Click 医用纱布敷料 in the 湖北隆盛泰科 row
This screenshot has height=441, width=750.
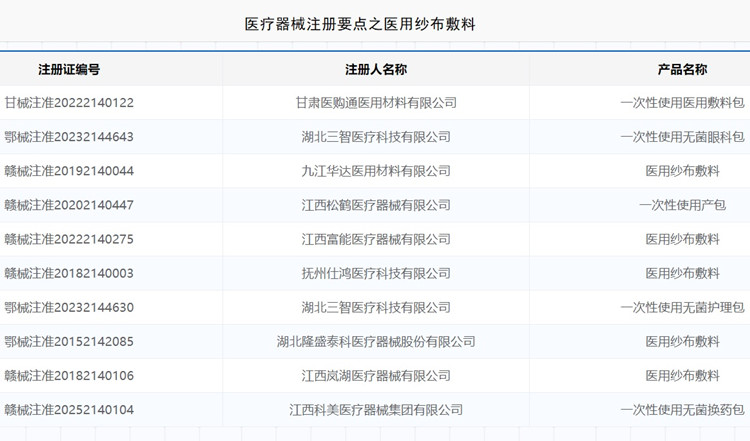(683, 342)
